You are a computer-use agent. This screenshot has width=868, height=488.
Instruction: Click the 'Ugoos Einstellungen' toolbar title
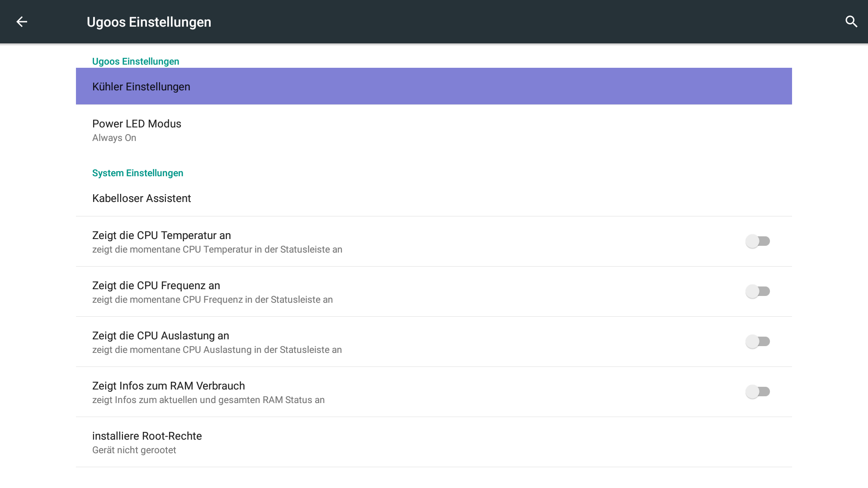pos(149,22)
